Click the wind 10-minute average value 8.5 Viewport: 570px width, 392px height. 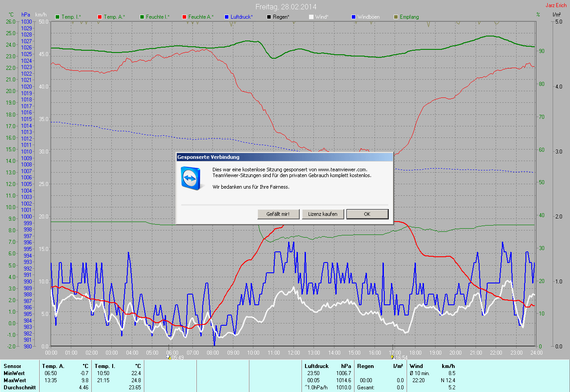coord(451,373)
